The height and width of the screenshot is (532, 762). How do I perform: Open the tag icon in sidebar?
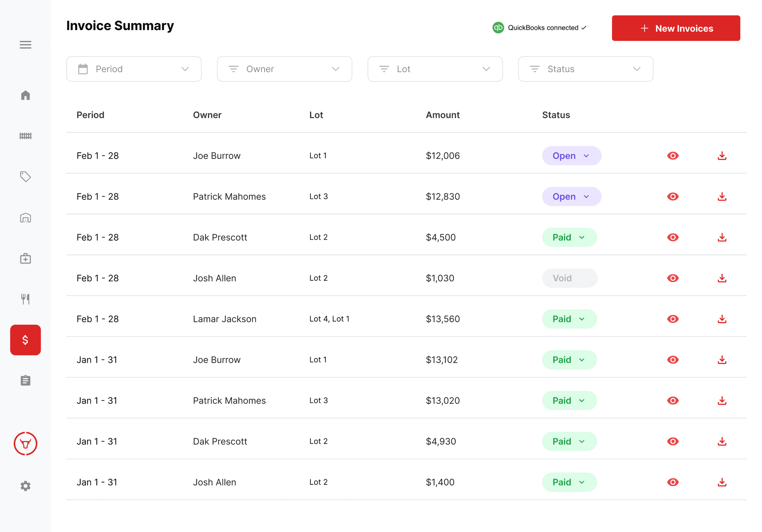coord(25,177)
